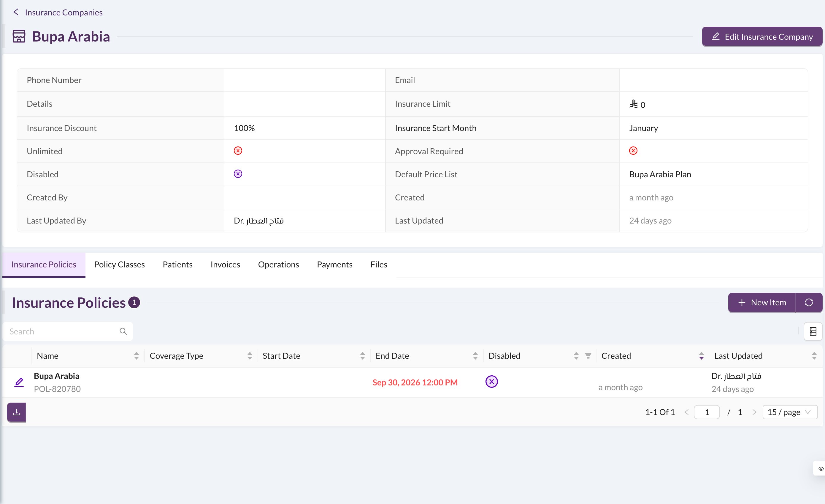The height and width of the screenshot is (504, 825).
Task: Open the Operations tab
Action: coord(279,264)
